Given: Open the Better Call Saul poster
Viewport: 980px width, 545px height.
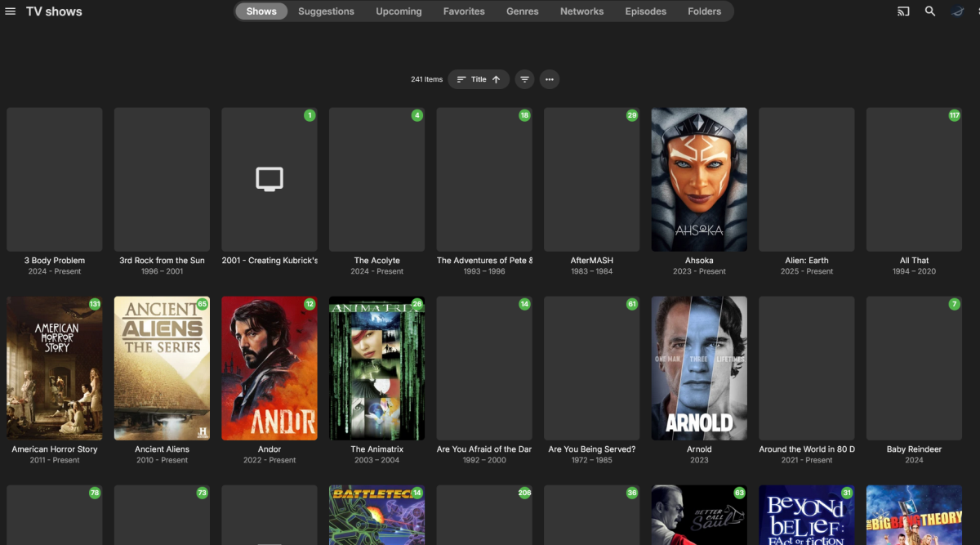Looking at the screenshot, I should tap(699, 515).
